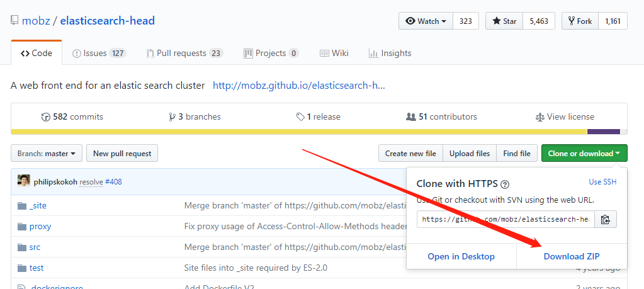Click the Wiki book icon

(x=324, y=54)
